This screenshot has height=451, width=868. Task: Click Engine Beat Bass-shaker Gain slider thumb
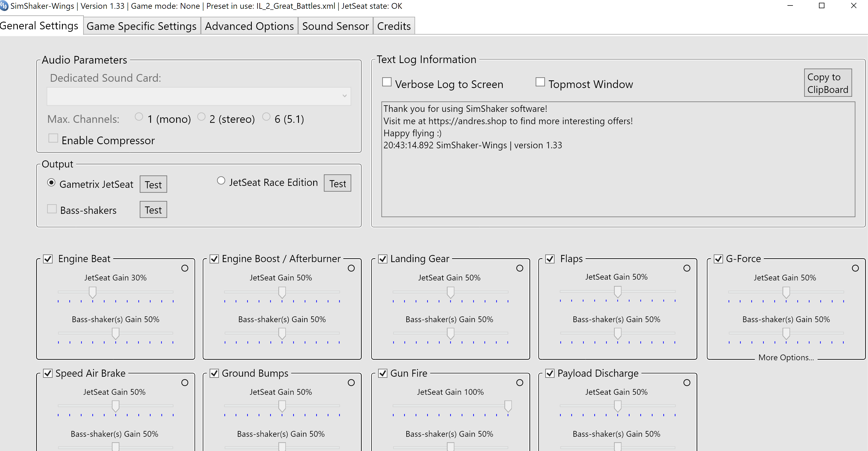coord(116,333)
